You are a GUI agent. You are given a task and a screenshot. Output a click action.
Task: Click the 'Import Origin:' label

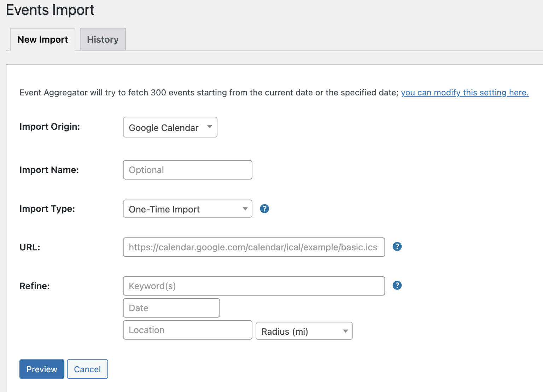[50, 127]
